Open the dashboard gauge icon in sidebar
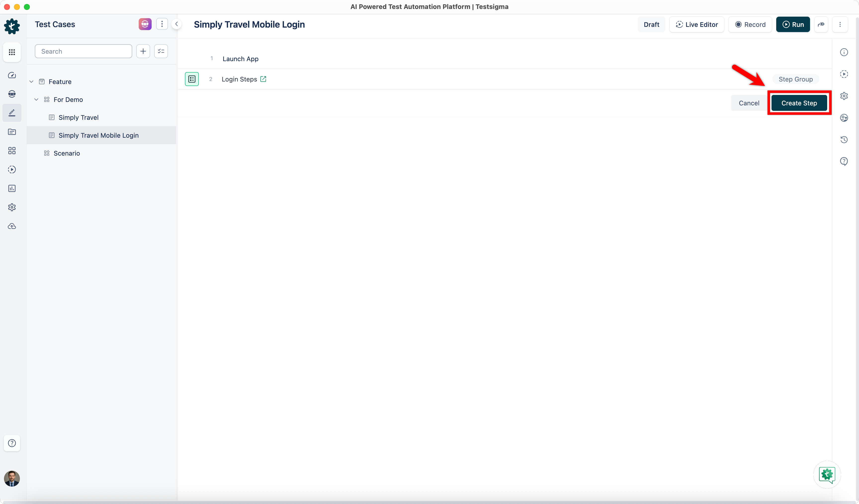859x504 pixels. tap(12, 75)
